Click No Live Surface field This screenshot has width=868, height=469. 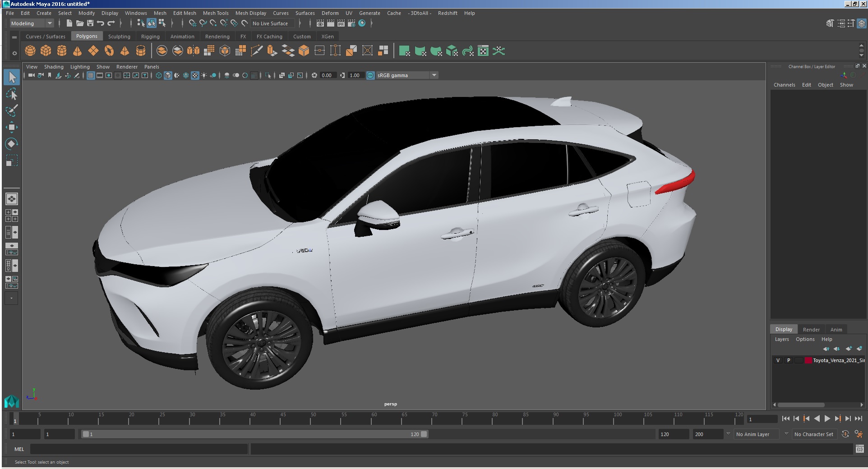click(x=272, y=23)
